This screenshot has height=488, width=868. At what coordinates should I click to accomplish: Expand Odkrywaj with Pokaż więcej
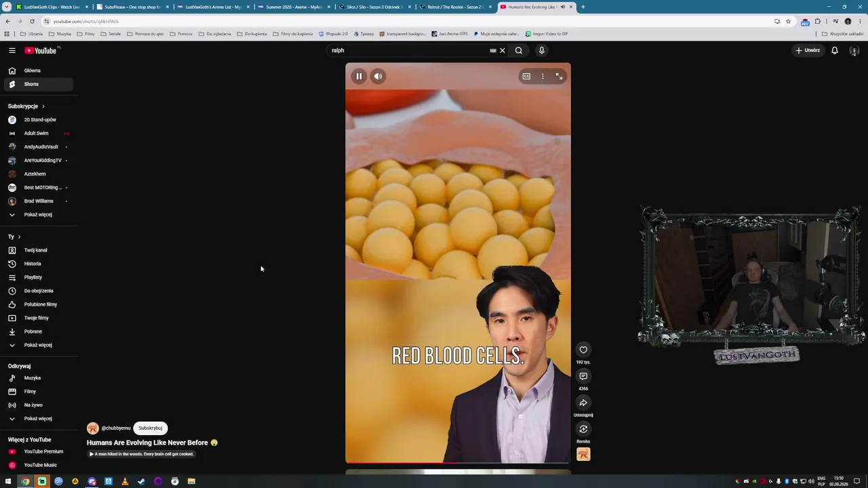pos(38,419)
